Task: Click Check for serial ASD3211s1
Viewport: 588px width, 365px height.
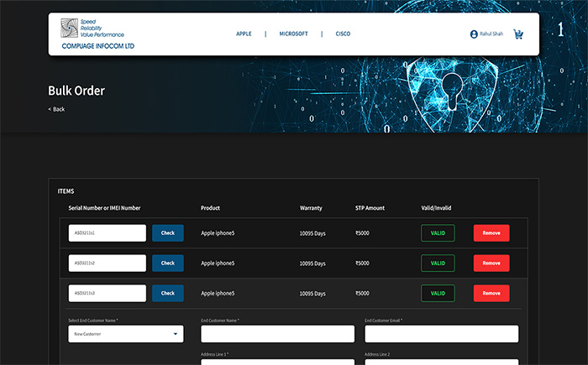Action: pos(168,233)
